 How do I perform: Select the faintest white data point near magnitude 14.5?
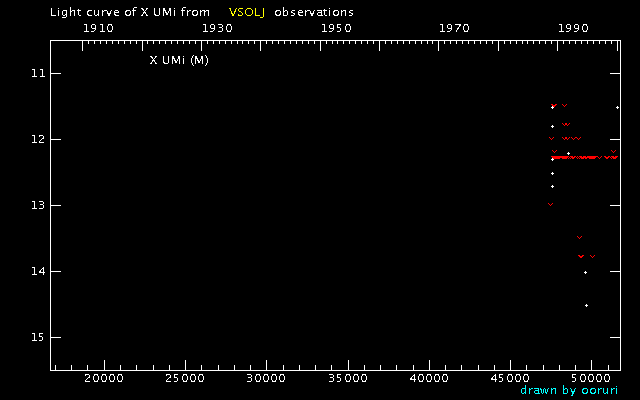586,305
